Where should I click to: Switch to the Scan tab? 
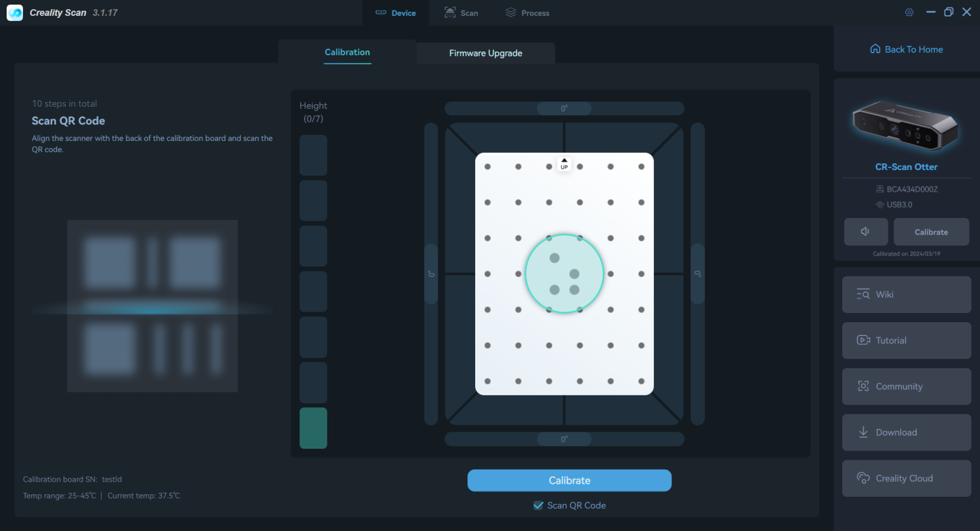(461, 13)
